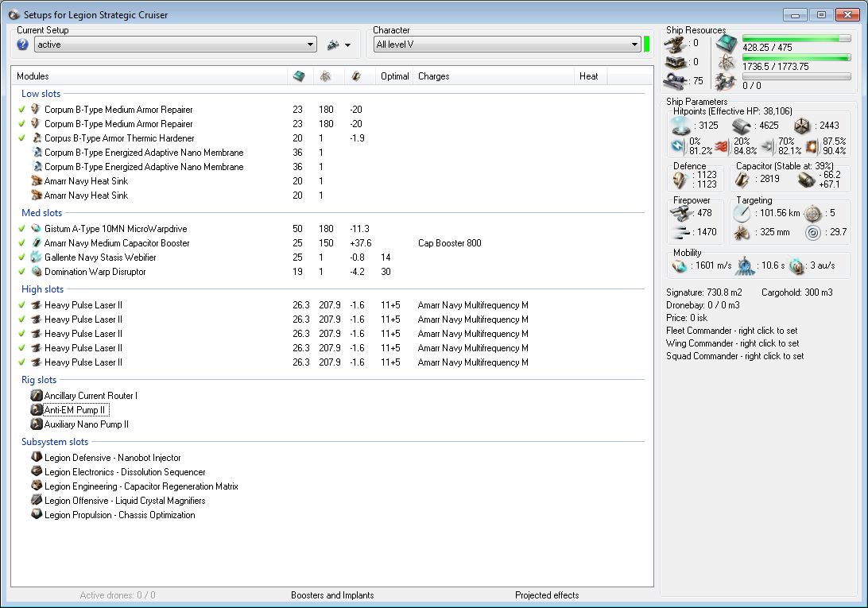Open the Projected effects tab
Screen dimensions: 868x608
coord(547,595)
